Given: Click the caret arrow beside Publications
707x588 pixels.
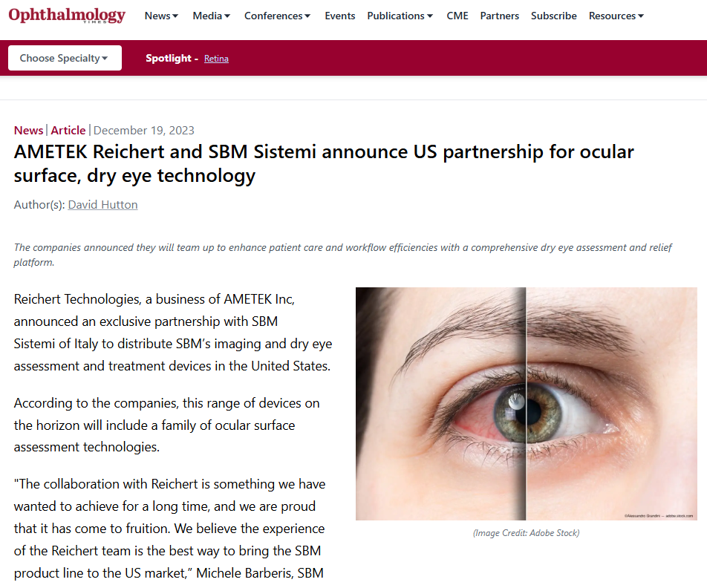Looking at the screenshot, I should point(430,16).
